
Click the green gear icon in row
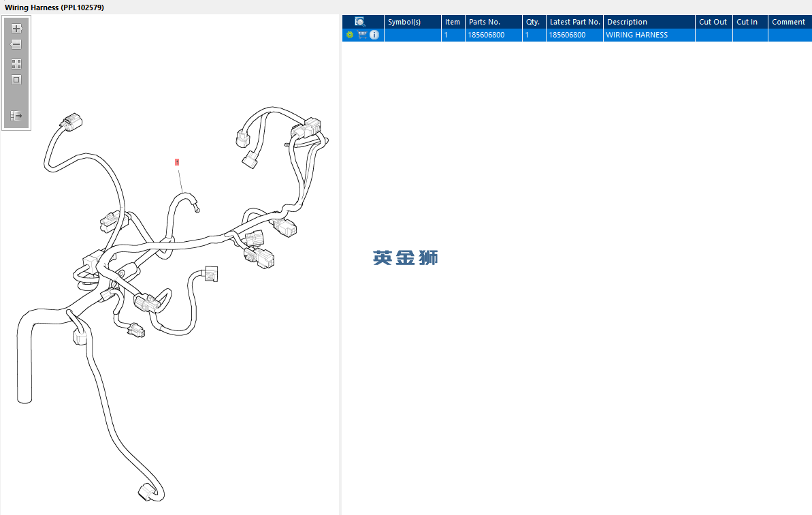350,35
